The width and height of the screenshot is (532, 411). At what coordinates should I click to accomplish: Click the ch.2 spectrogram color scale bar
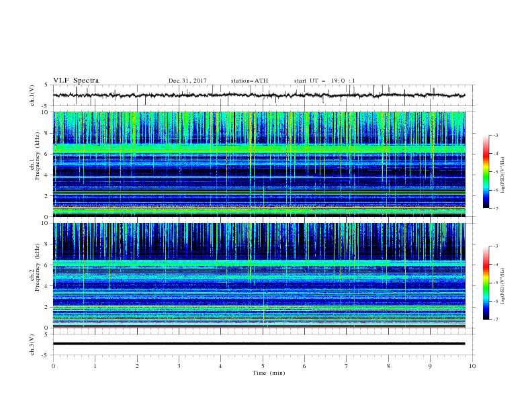[x=486, y=283]
